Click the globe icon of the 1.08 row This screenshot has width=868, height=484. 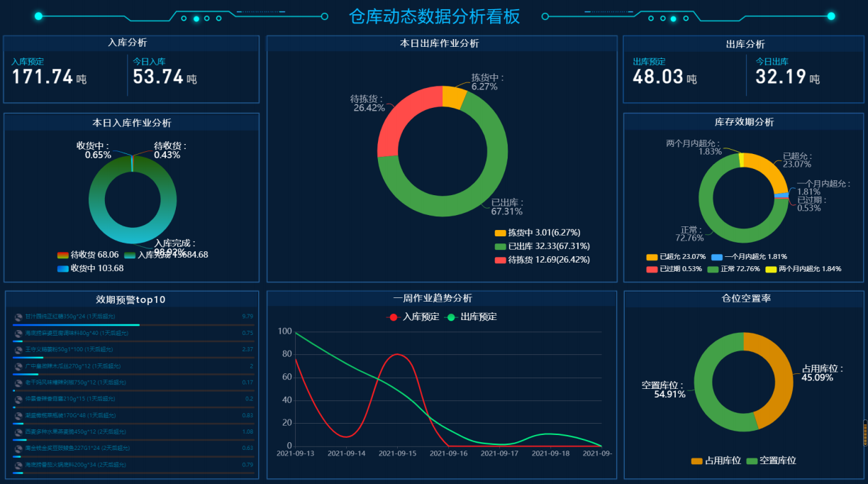pyautogui.click(x=18, y=431)
